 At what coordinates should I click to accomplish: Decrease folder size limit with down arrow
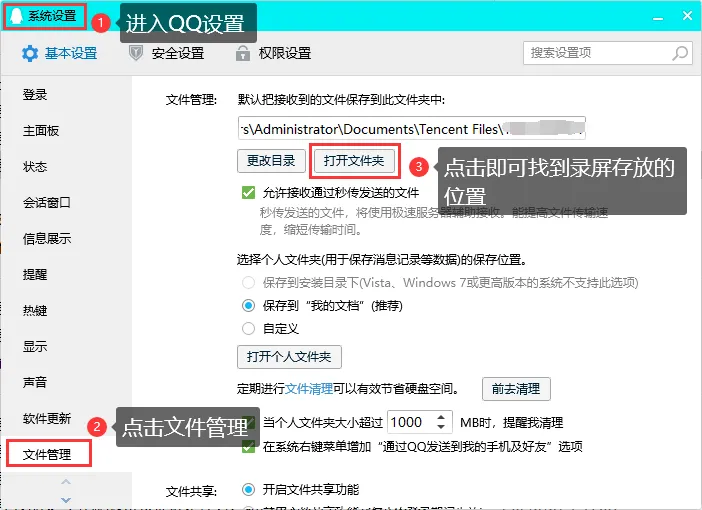(441, 427)
